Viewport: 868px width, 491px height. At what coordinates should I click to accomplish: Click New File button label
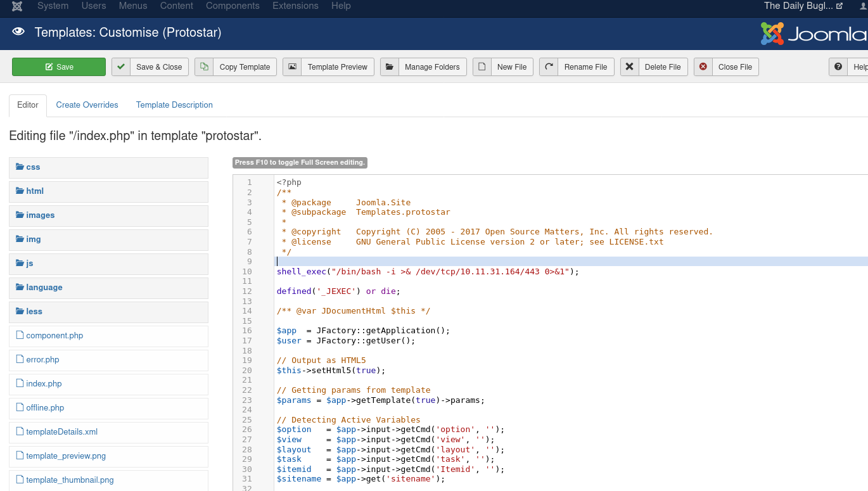coord(512,67)
